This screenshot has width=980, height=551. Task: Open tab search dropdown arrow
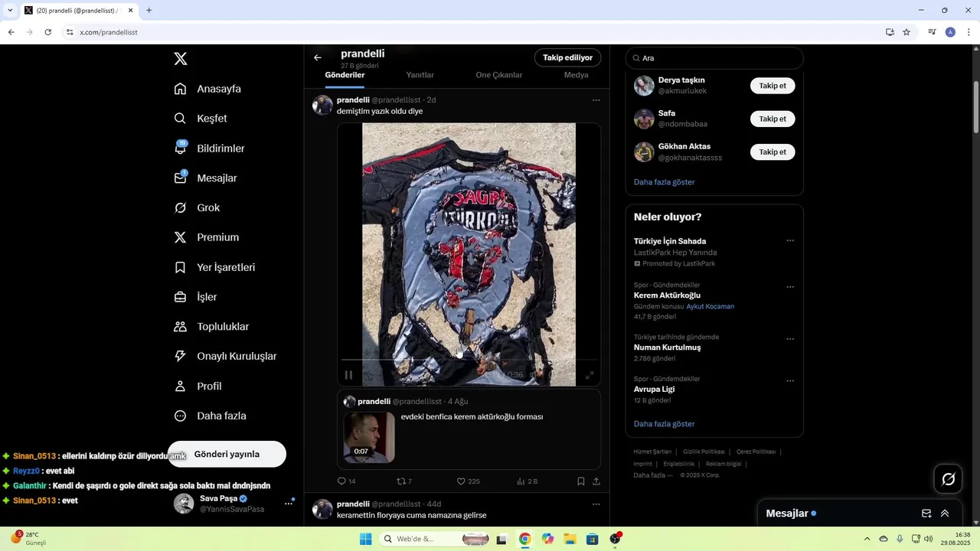click(x=10, y=11)
